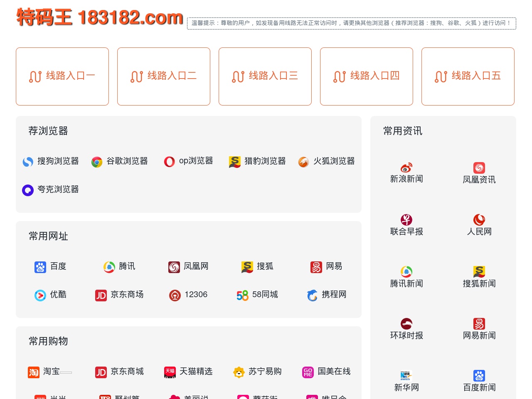Screen dimensions: 532x399
Task: Open the 人民网 text link
Action: [x=479, y=232]
